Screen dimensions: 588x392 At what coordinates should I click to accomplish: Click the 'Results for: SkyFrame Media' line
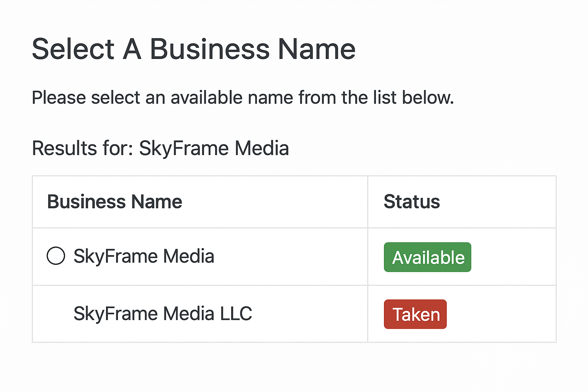click(x=160, y=148)
